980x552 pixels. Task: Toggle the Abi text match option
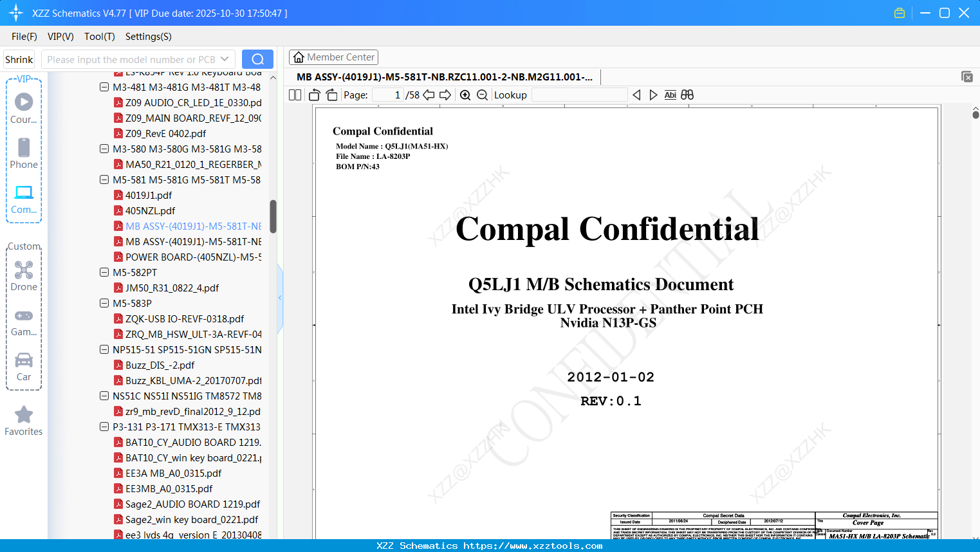[670, 95]
